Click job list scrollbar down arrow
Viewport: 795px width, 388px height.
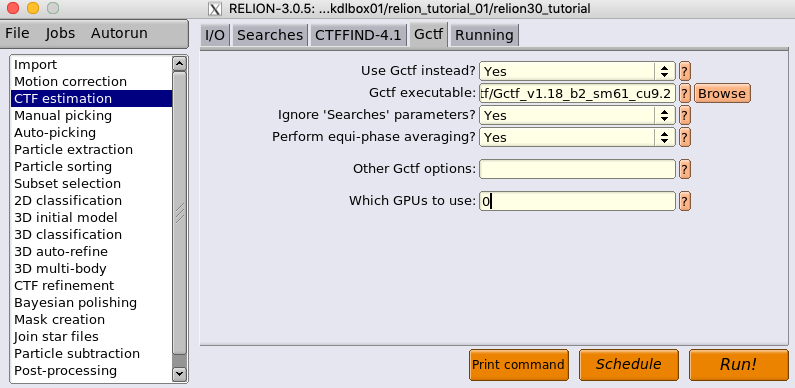(x=179, y=374)
